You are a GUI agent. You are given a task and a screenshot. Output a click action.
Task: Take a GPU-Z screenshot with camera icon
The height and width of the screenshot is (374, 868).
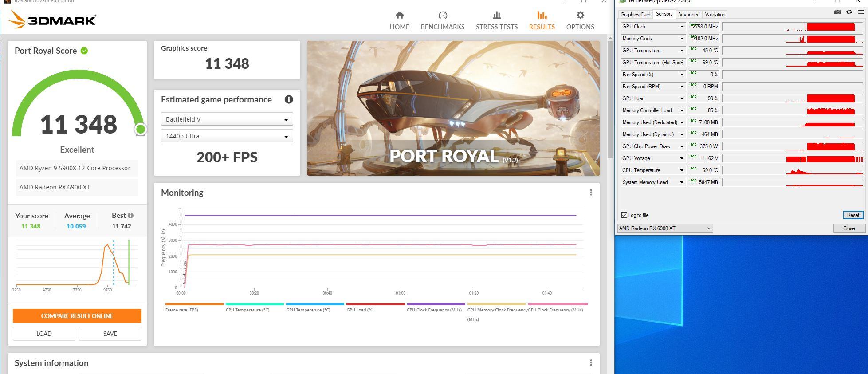coord(837,12)
